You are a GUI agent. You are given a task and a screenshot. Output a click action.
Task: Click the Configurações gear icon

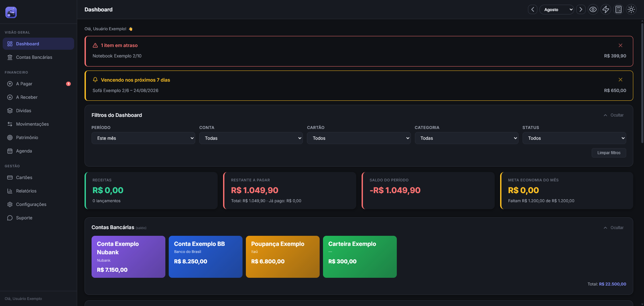pos(10,204)
